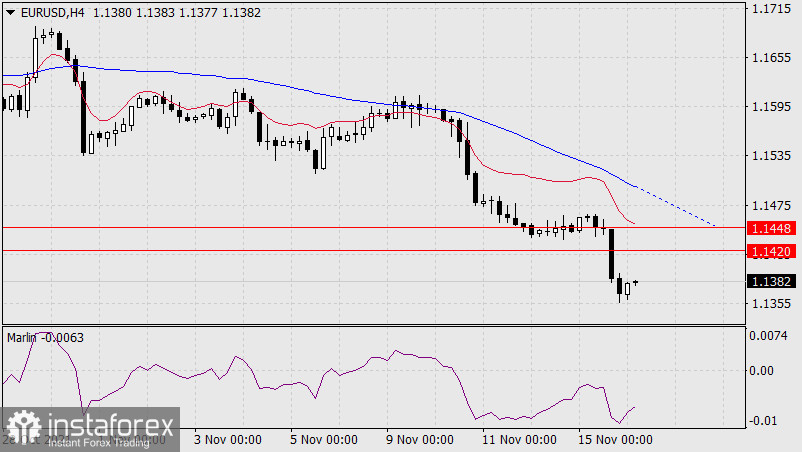Click the 15 Nov 00:00 time label
The image size is (802, 452).
pyautogui.click(x=617, y=439)
